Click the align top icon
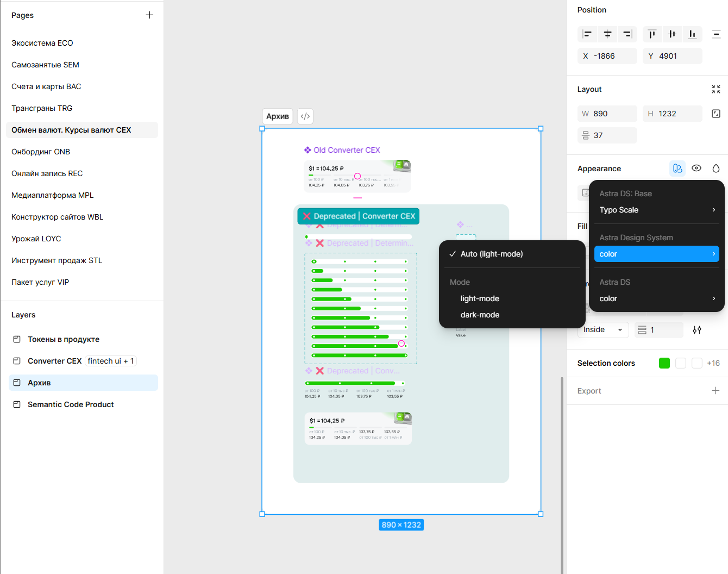Image resolution: width=728 pixels, height=574 pixels. coord(652,34)
